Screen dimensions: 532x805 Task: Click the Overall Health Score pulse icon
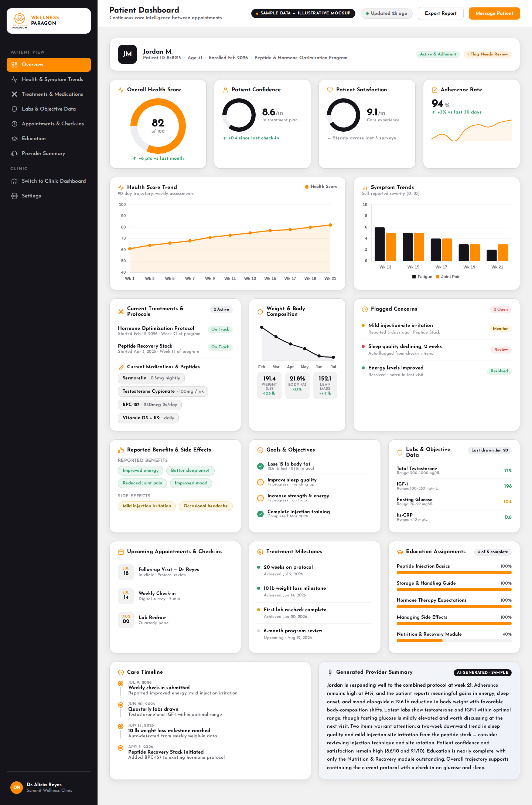click(121, 90)
